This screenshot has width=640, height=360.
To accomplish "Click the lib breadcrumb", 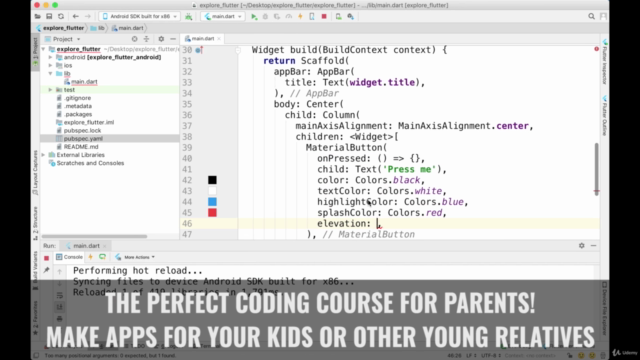I will (101, 28).
